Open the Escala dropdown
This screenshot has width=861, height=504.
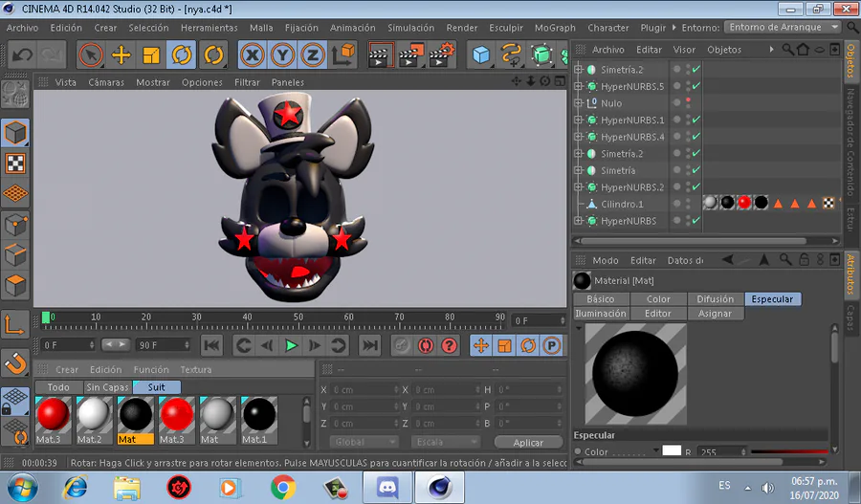click(445, 442)
